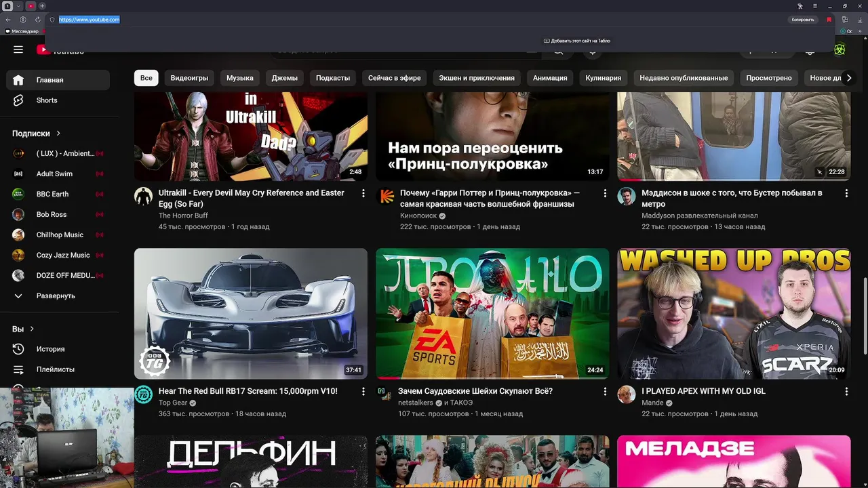Image resolution: width=868 pixels, height=488 pixels.
Task: Open The Horror Buff channel avatar
Action: [x=143, y=197]
